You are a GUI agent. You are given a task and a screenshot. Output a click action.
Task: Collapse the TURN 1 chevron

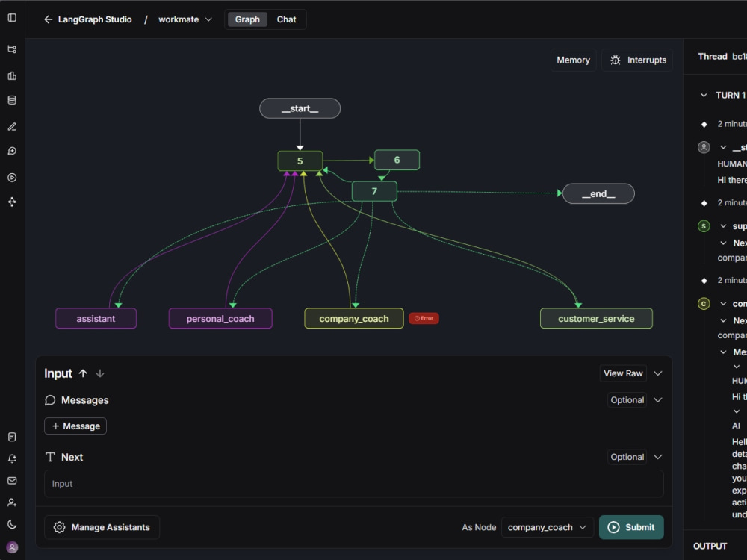tap(704, 96)
